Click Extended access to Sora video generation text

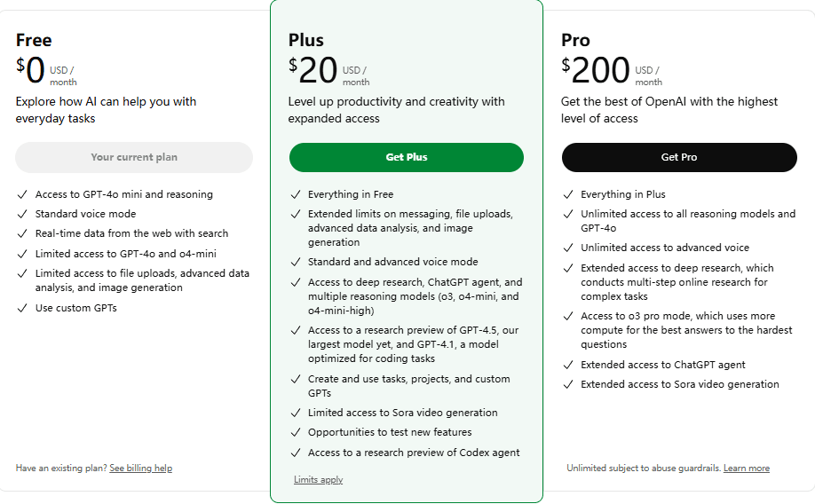pos(679,384)
